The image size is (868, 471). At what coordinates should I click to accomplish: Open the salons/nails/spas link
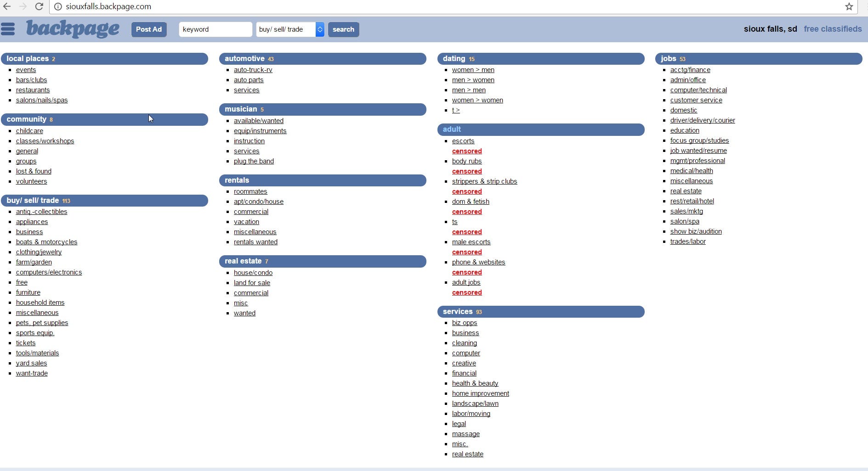pyautogui.click(x=42, y=100)
